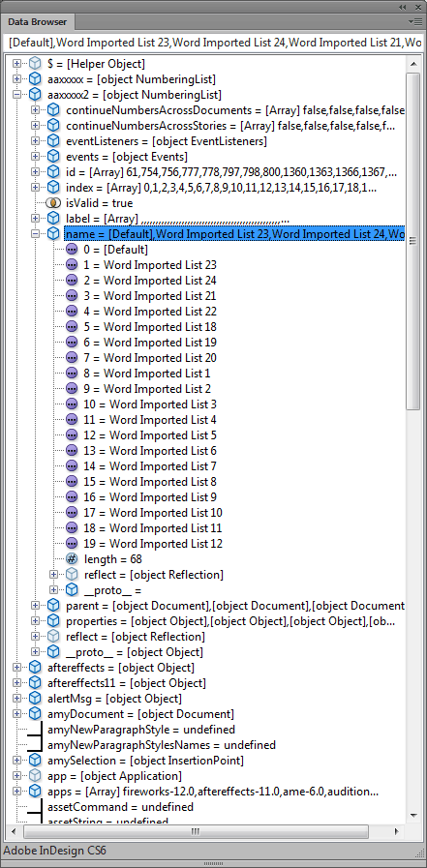Select the __proto__ = [object Object] row
Screen dimensions: 427x868
(x=135, y=652)
